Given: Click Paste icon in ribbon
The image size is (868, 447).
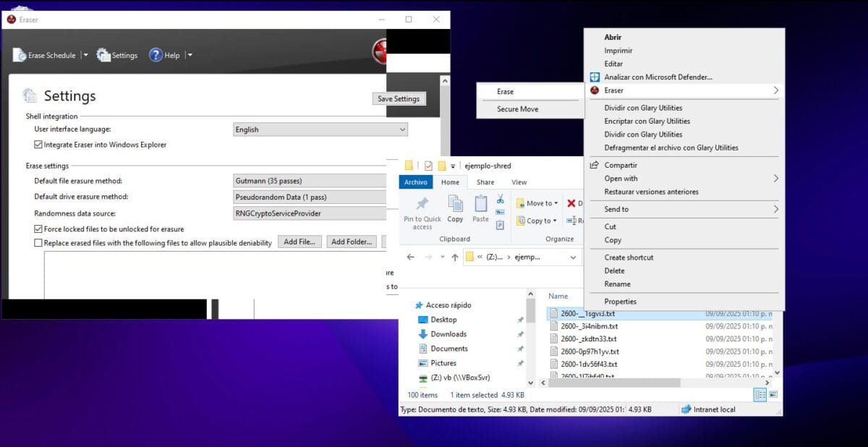Looking at the screenshot, I should (480, 204).
